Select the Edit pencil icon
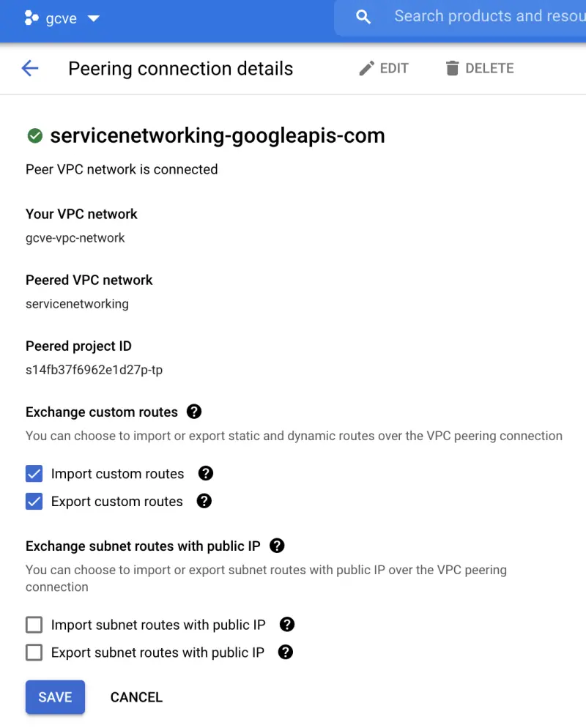 [x=366, y=67]
